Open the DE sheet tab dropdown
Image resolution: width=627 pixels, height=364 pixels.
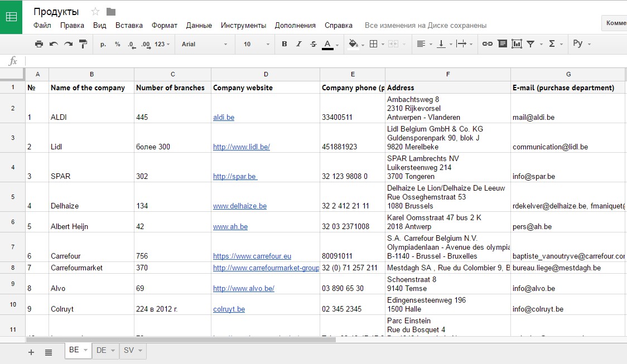coord(113,351)
